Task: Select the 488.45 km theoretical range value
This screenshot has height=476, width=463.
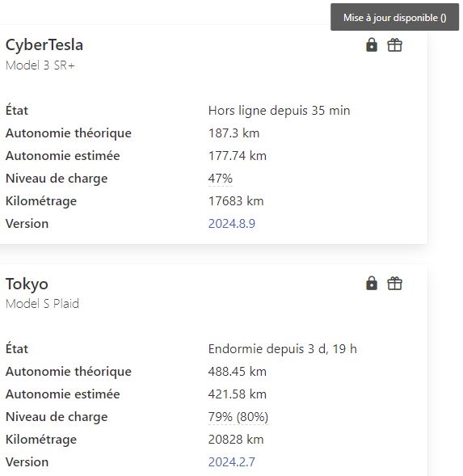Action: (x=238, y=372)
